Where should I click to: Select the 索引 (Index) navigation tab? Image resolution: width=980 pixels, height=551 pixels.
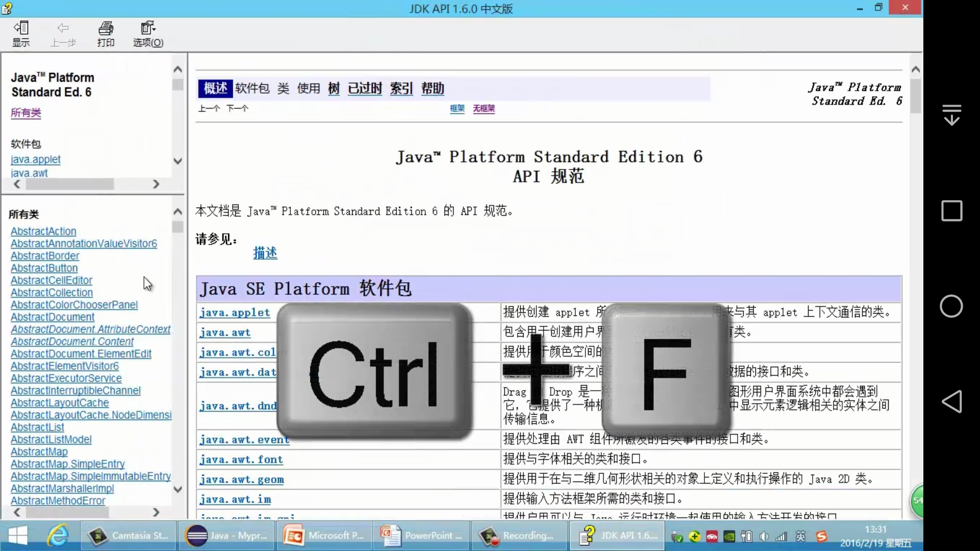point(401,88)
